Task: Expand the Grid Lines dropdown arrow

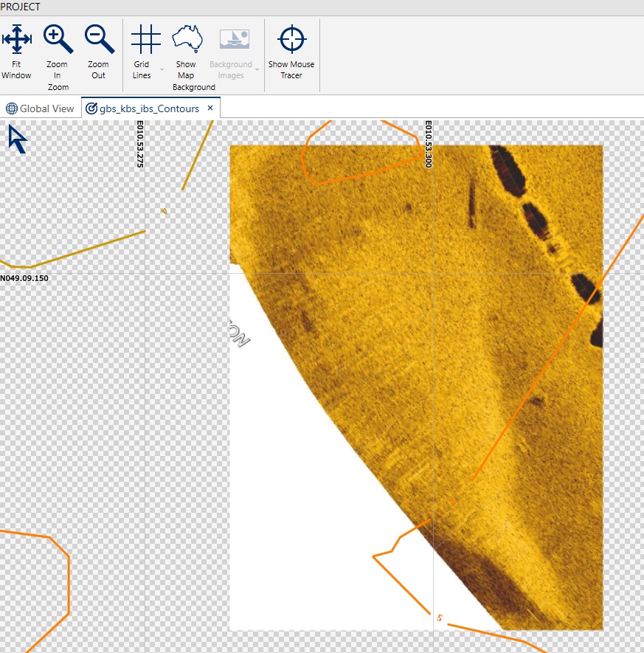Action: click(162, 69)
